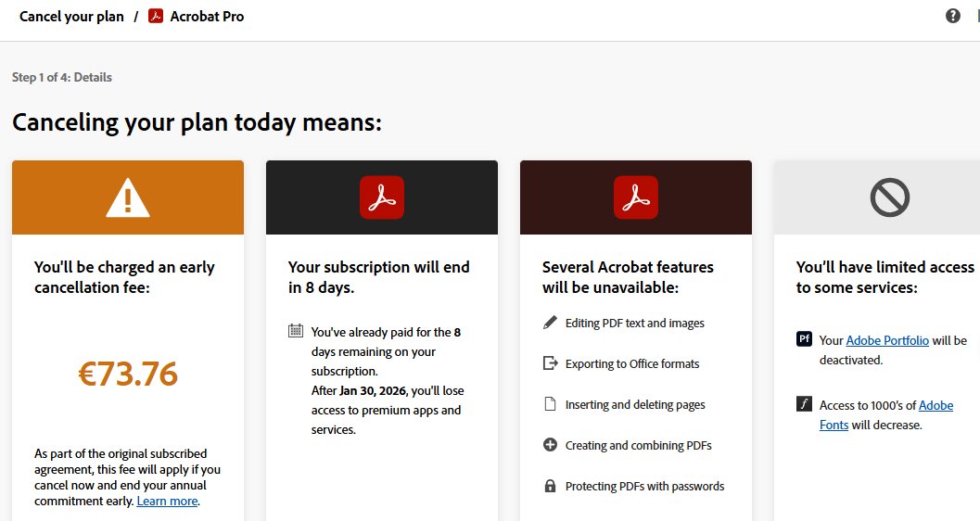Click the pencil icon for Editing PDF text
Screen dimensions: 980x521
click(550, 323)
